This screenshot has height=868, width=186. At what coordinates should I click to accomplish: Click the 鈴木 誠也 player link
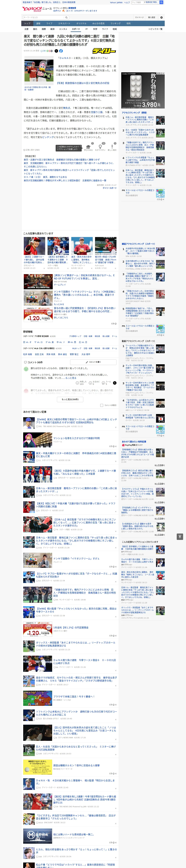click(x=62, y=354)
